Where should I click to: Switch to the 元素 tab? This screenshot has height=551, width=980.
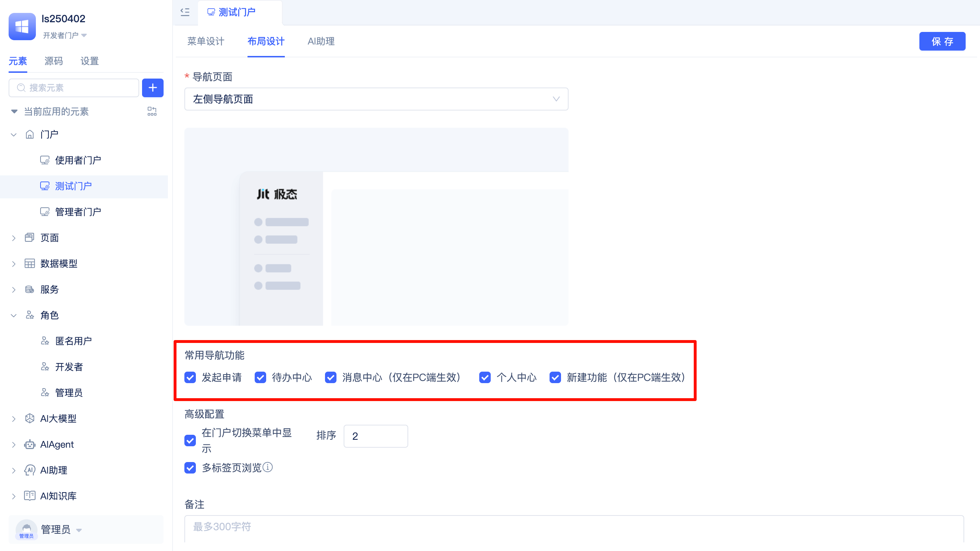(18, 61)
